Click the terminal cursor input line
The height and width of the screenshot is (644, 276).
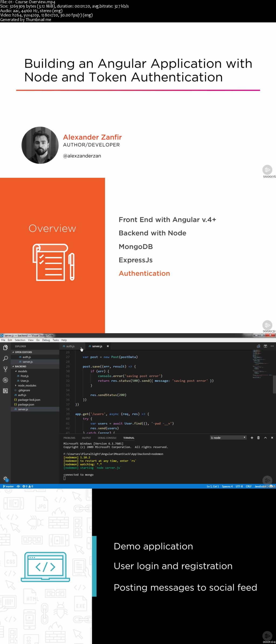coord(64,478)
